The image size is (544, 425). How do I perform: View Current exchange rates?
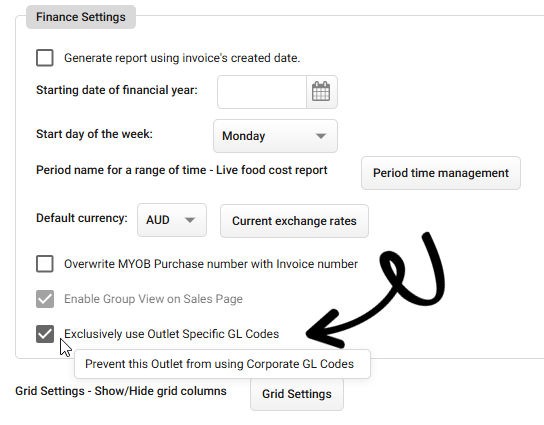(294, 221)
